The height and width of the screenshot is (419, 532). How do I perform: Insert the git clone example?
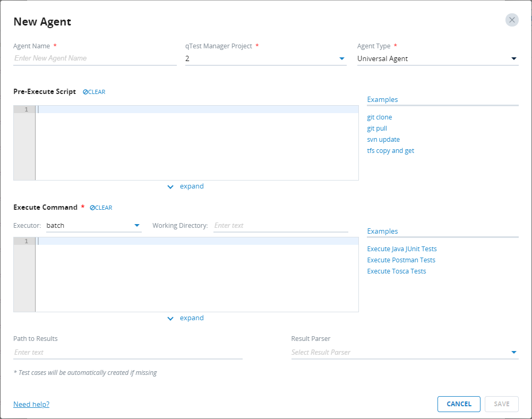click(x=380, y=117)
